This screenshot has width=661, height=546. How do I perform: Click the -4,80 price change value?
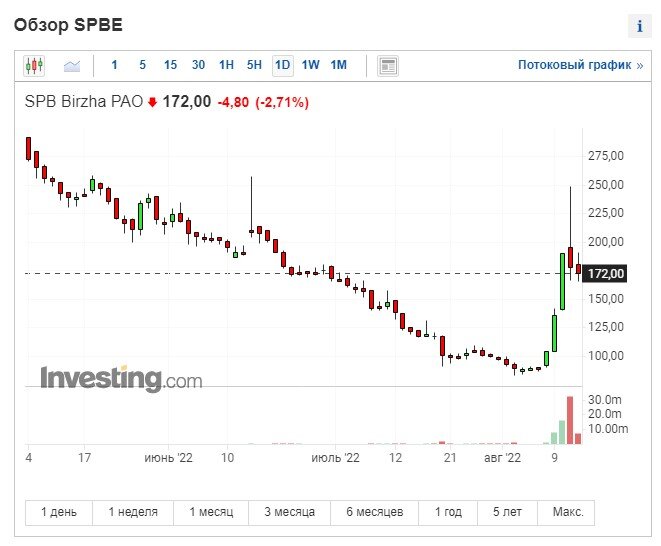pyautogui.click(x=233, y=102)
